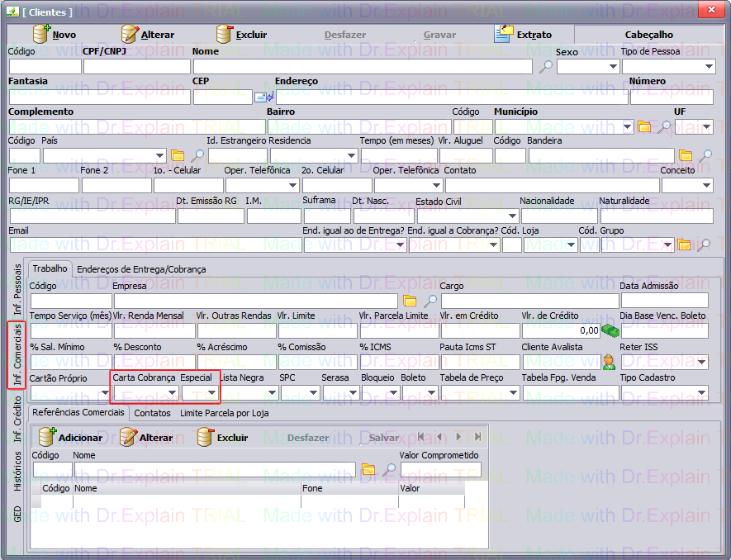Click the search magnifier next to Bandeira
The image size is (731, 560).
[x=705, y=156]
